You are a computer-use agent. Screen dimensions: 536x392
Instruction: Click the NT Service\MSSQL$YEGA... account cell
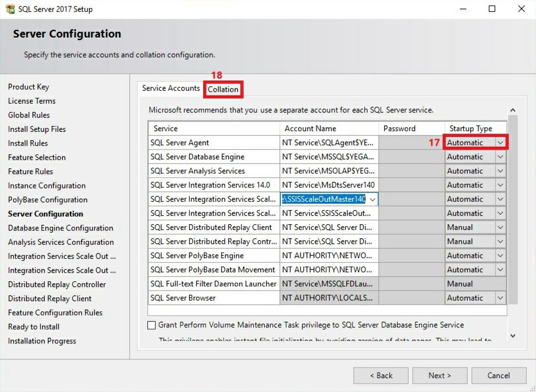(329, 157)
